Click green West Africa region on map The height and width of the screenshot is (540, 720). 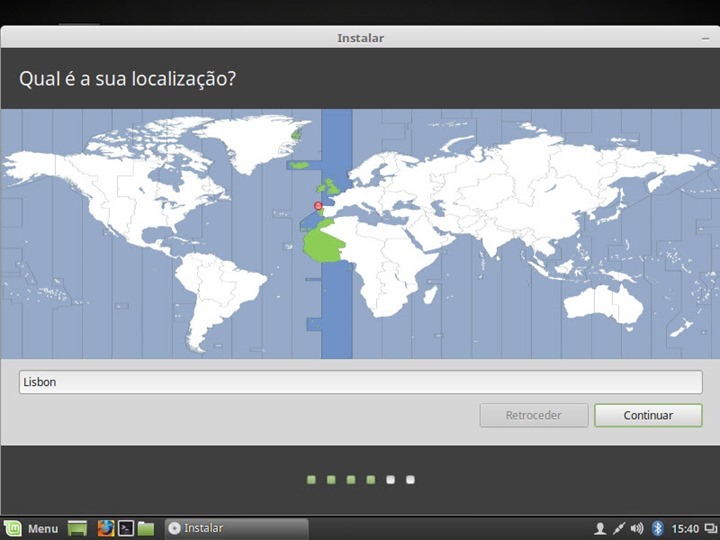coord(323,244)
